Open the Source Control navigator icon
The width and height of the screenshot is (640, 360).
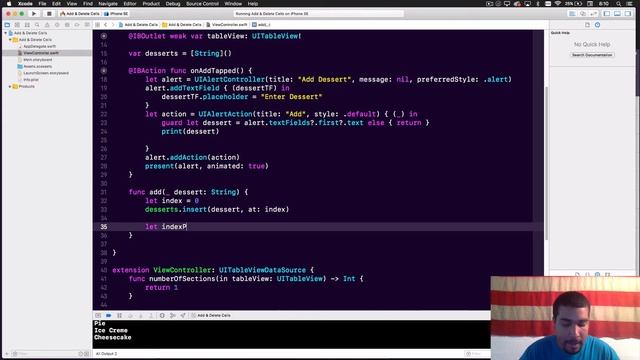tap(17, 25)
